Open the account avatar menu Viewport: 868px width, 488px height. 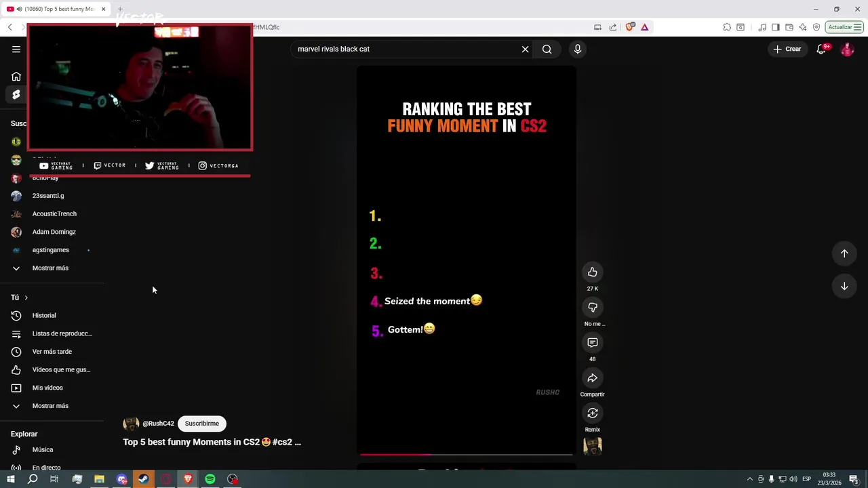click(x=847, y=49)
